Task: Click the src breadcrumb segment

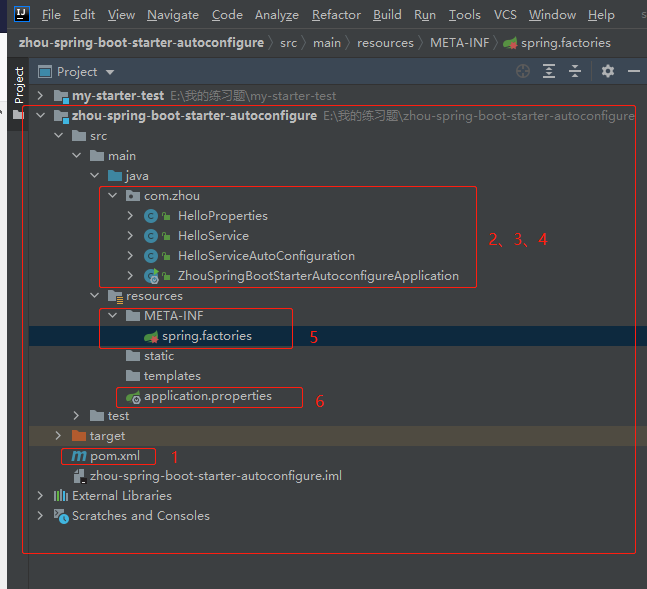Action: pyautogui.click(x=288, y=43)
